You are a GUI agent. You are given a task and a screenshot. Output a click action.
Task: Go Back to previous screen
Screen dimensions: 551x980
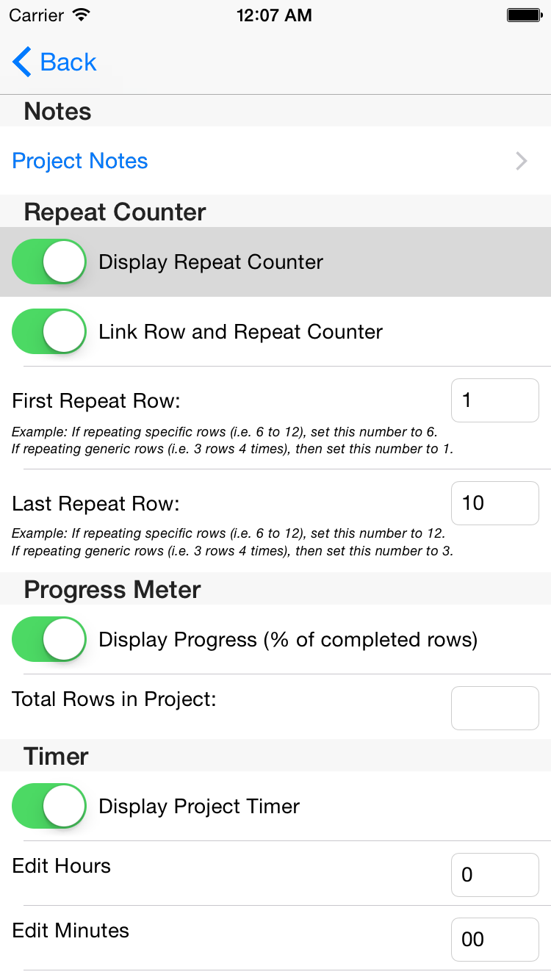68,62
